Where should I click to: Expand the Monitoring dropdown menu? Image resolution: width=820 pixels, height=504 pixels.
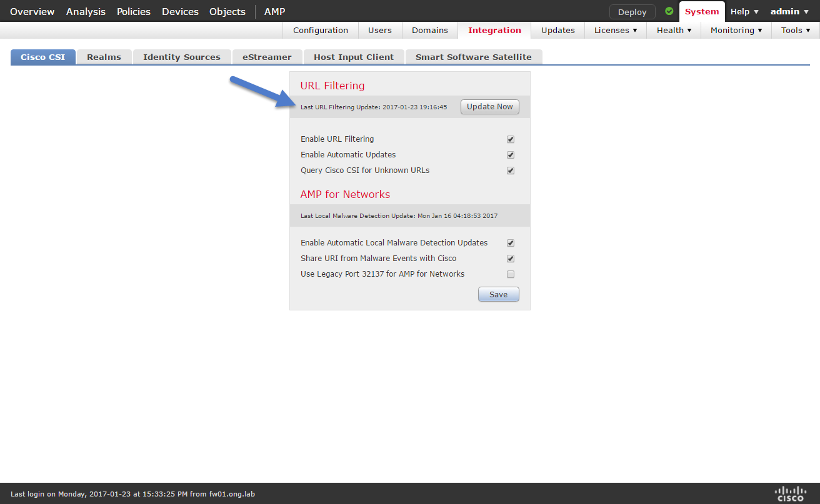(x=736, y=30)
